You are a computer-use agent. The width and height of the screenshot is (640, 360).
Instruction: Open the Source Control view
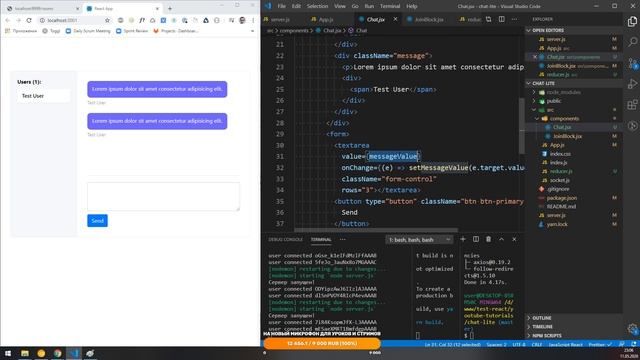[x=632, y=63]
